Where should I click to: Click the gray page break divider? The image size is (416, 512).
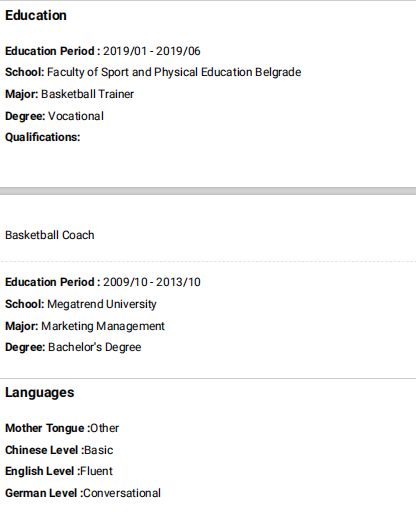coord(208,191)
